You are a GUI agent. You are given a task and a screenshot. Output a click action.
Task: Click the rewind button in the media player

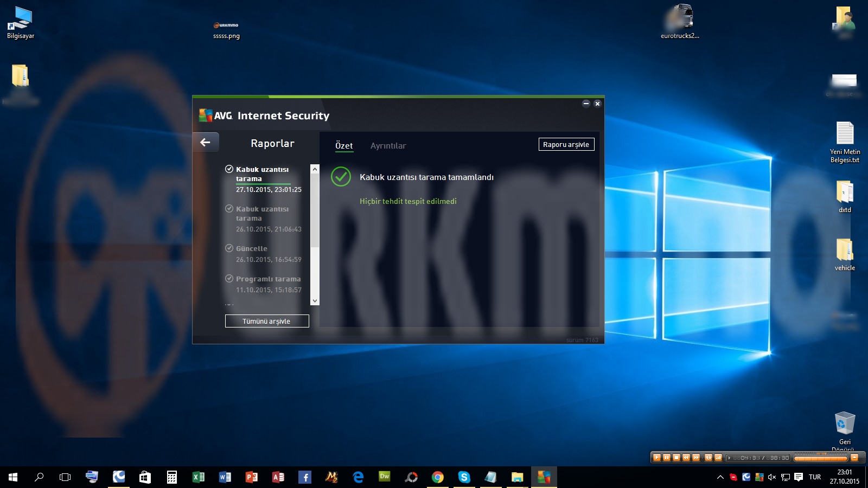686,458
